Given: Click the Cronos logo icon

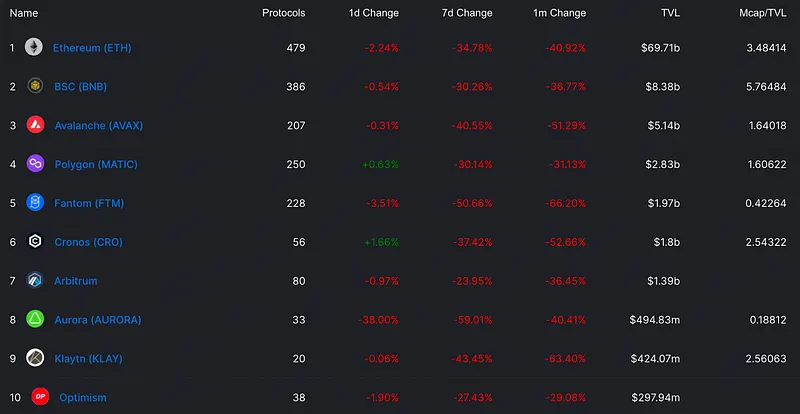Looking at the screenshot, I should coord(34,242).
